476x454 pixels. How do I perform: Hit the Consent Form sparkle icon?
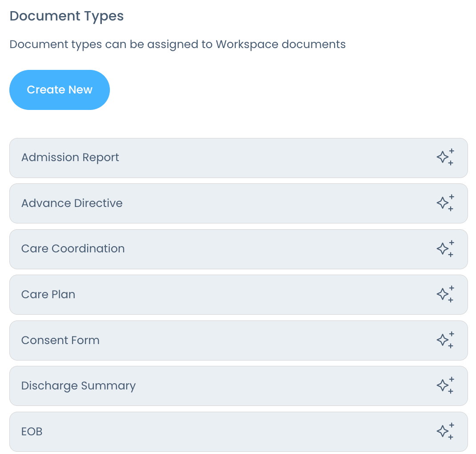tap(445, 340)
